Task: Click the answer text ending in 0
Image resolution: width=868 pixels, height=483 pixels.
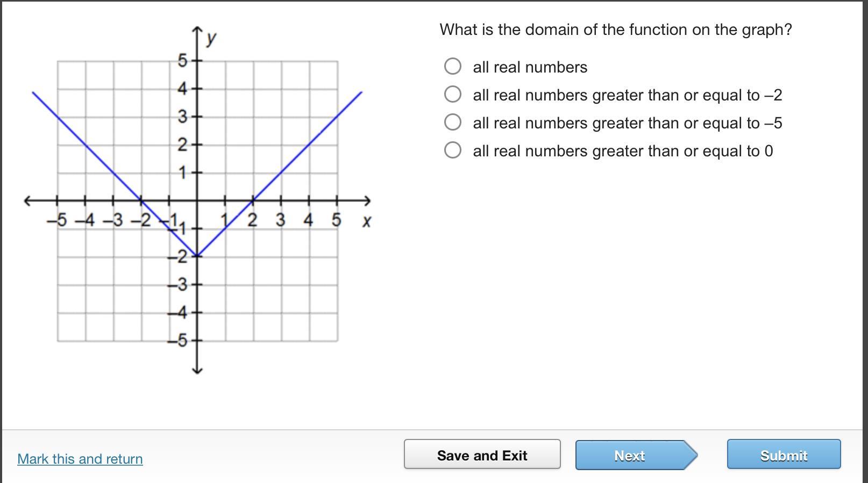Action: [623, 151]
